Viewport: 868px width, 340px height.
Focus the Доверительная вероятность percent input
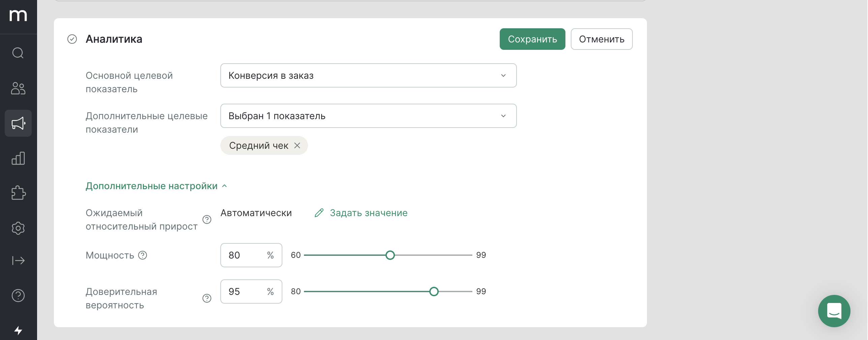pyautogui.click(x=251, y=292)
